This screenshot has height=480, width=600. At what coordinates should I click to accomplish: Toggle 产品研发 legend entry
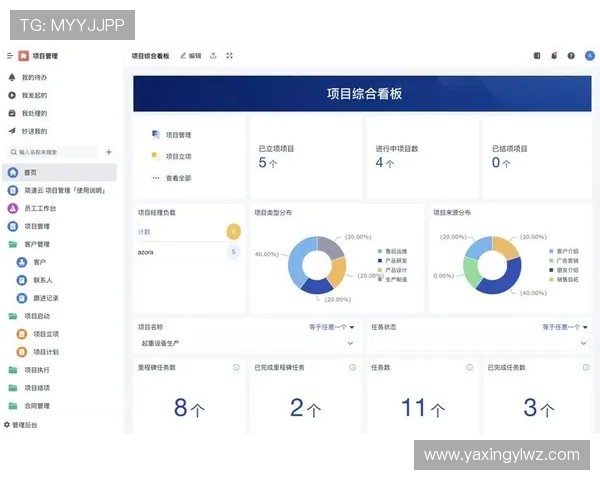tap(392, 261)
